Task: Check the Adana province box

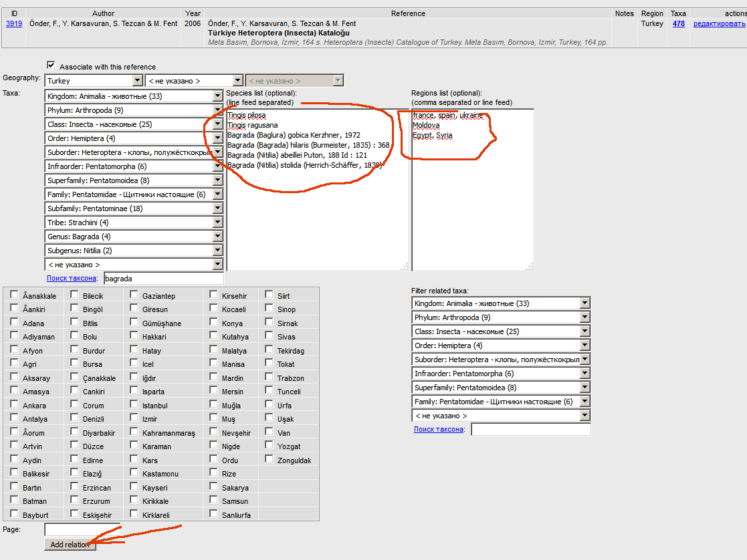Action: (15, 323)
